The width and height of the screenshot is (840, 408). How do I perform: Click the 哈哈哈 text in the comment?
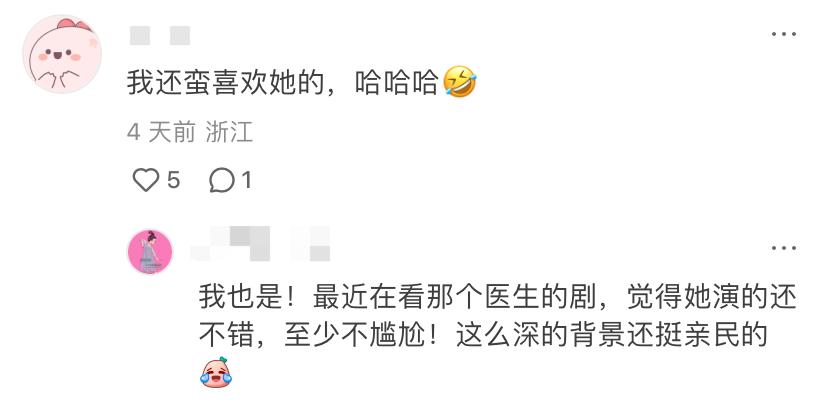click(396, 83)
